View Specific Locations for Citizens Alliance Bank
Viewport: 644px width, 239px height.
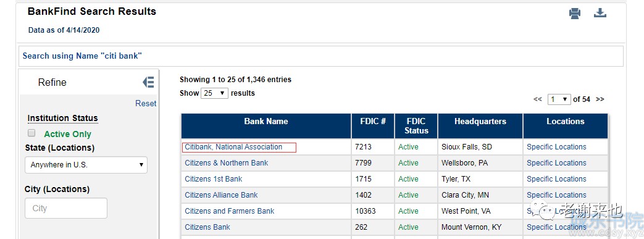click(x=556, y=195)
